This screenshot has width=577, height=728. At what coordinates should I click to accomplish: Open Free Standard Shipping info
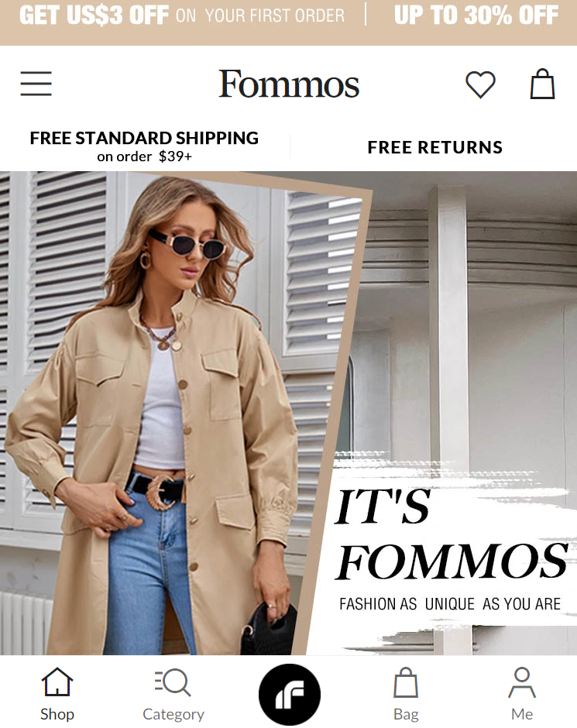click(144, 146)
